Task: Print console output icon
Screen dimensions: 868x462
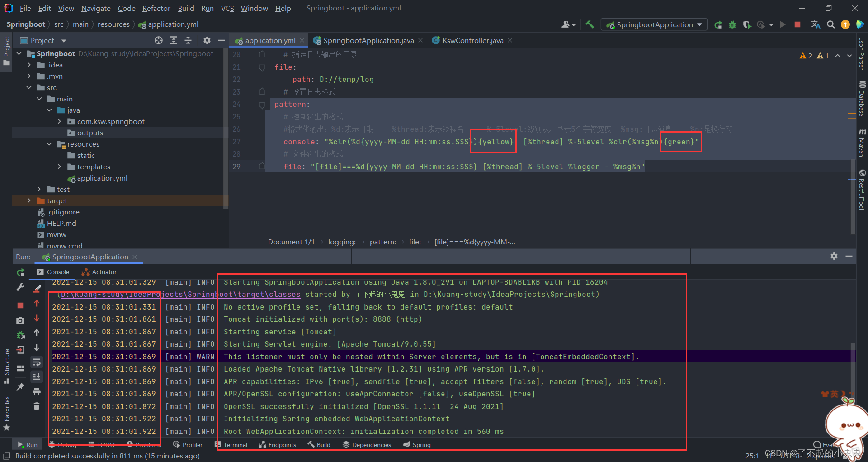Action: click(37, 391)
